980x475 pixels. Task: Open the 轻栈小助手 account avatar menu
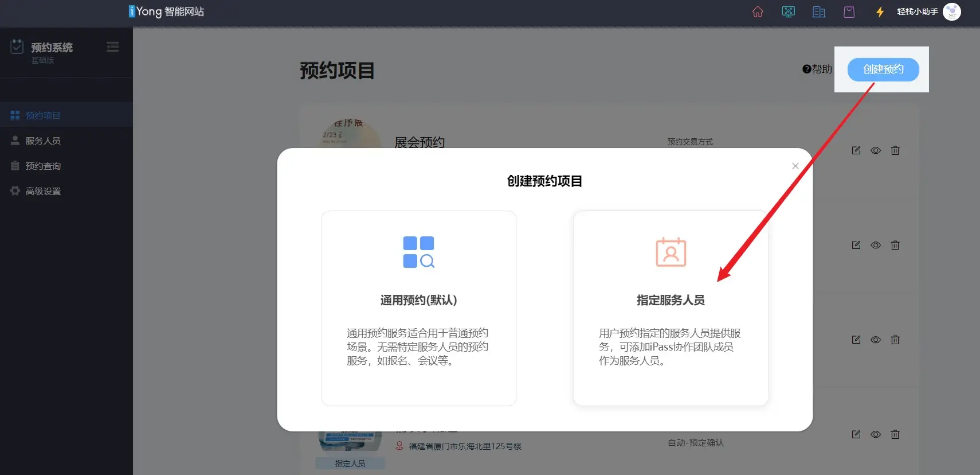pyautogui.click(x=952, y=12)
